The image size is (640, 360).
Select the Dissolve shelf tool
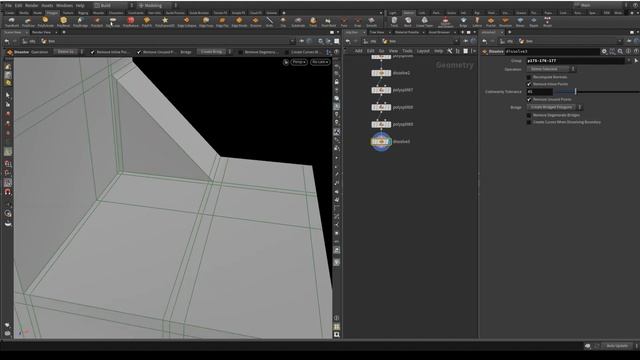coord(256,22)
